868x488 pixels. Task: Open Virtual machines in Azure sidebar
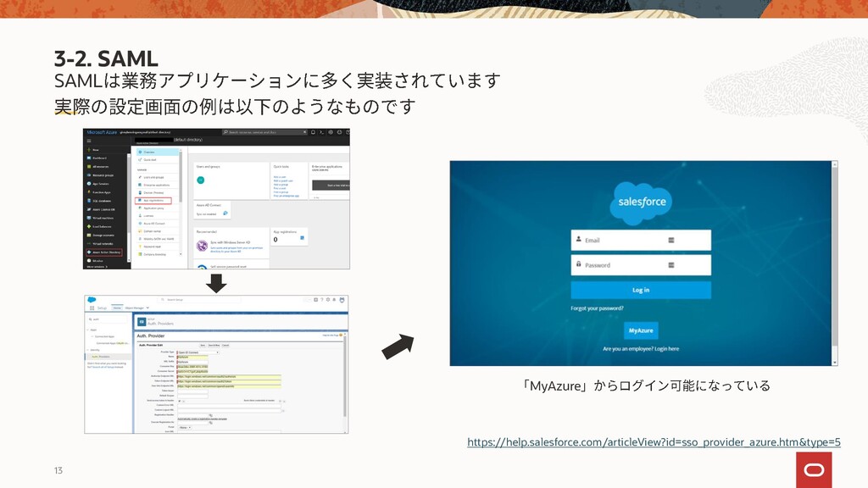(x=100, y=218)
